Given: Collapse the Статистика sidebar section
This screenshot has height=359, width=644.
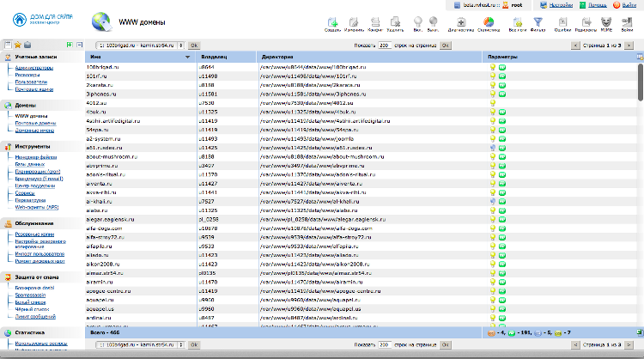Looking at the screenshot, I should click(x=41, y=332).
